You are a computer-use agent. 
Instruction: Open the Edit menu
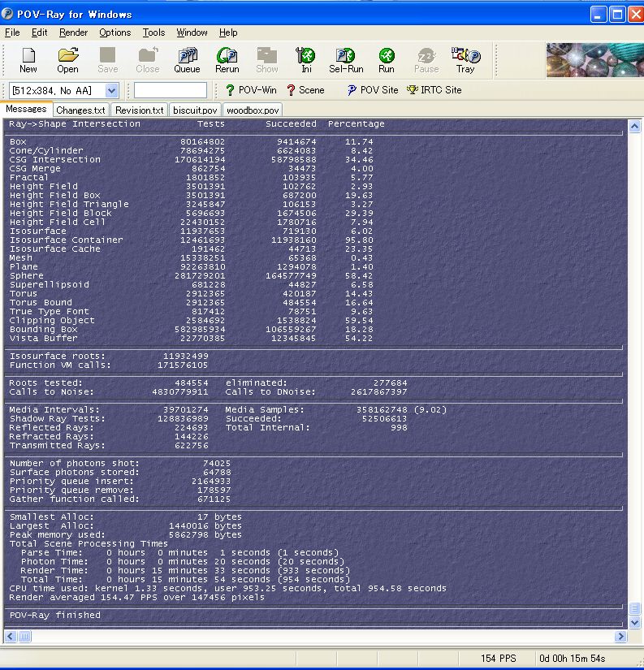pos(39,32)
